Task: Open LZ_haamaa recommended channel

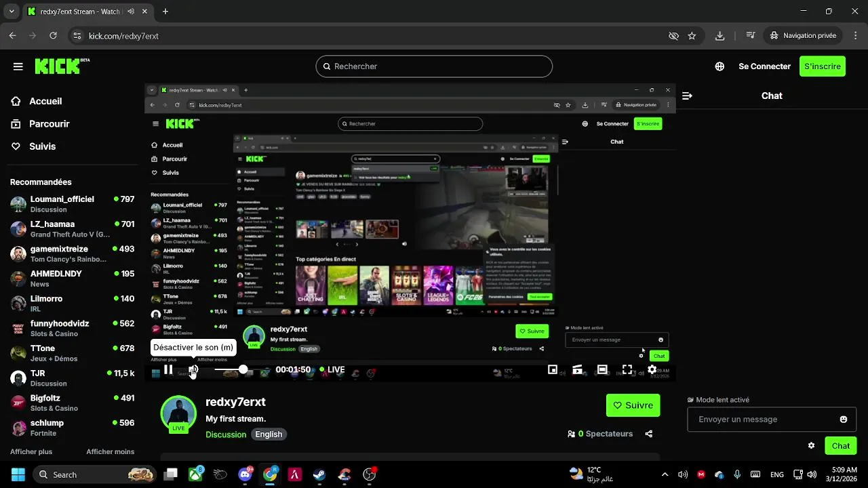Action: coord(72,229)
